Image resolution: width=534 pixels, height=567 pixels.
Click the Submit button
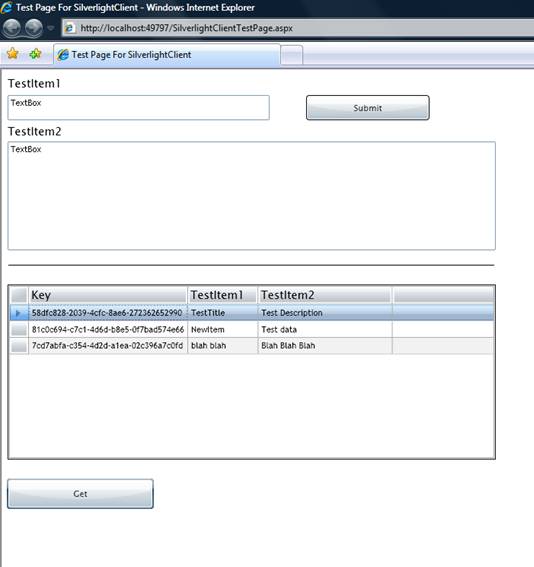coord(368,108)
